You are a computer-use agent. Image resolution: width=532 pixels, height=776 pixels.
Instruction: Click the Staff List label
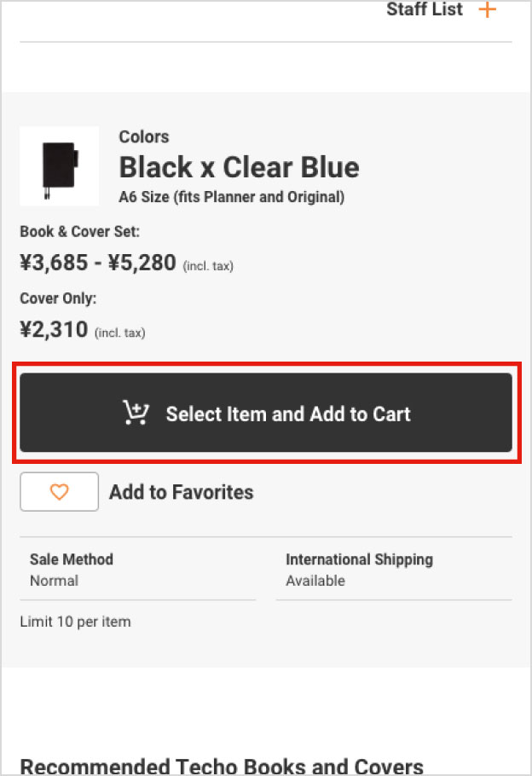click(x=424, y=10)
